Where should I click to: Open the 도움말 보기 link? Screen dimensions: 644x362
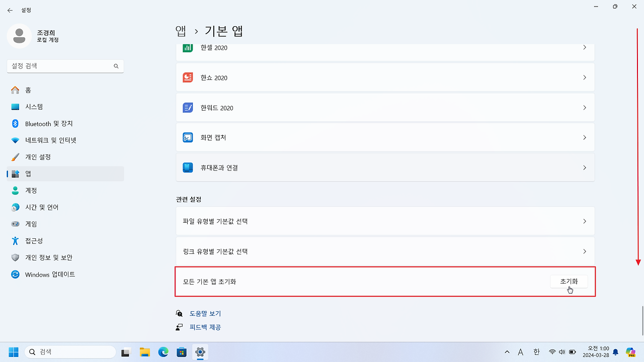tap(205, 314)
